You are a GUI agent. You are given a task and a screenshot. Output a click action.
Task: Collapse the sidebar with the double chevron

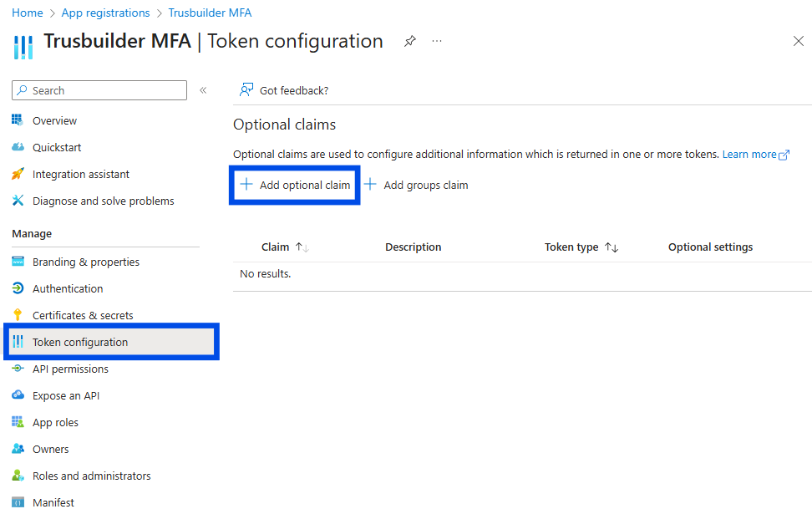tap(204, 89)
